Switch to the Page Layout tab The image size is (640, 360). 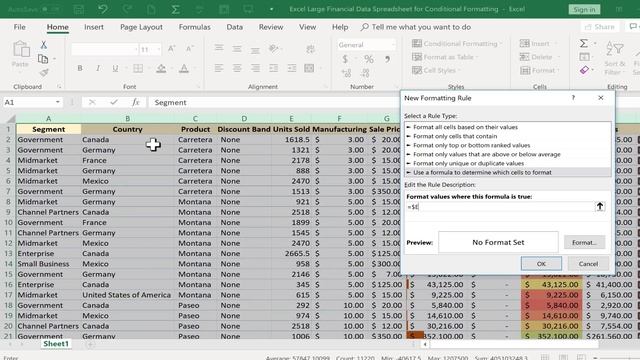click(141, 27)
